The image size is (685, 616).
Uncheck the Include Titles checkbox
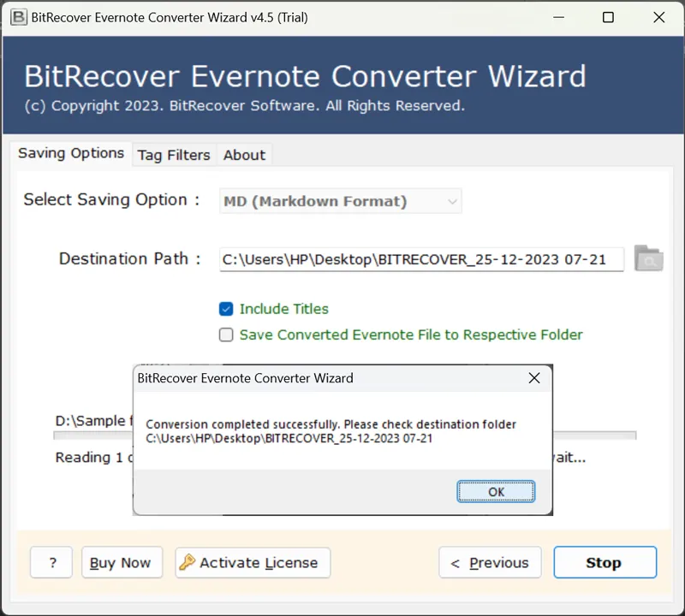pyautogui.click(x=226, y=309)
